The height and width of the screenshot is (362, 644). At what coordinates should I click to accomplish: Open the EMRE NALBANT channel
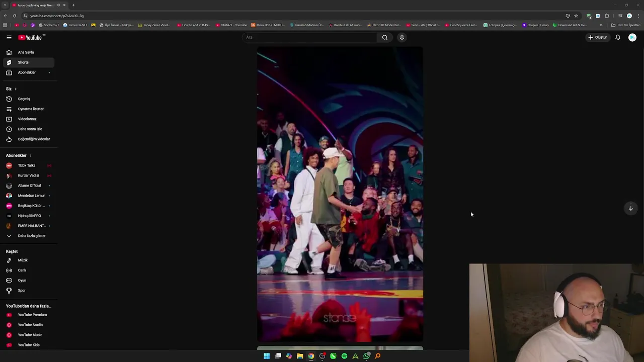coord(29,226)
